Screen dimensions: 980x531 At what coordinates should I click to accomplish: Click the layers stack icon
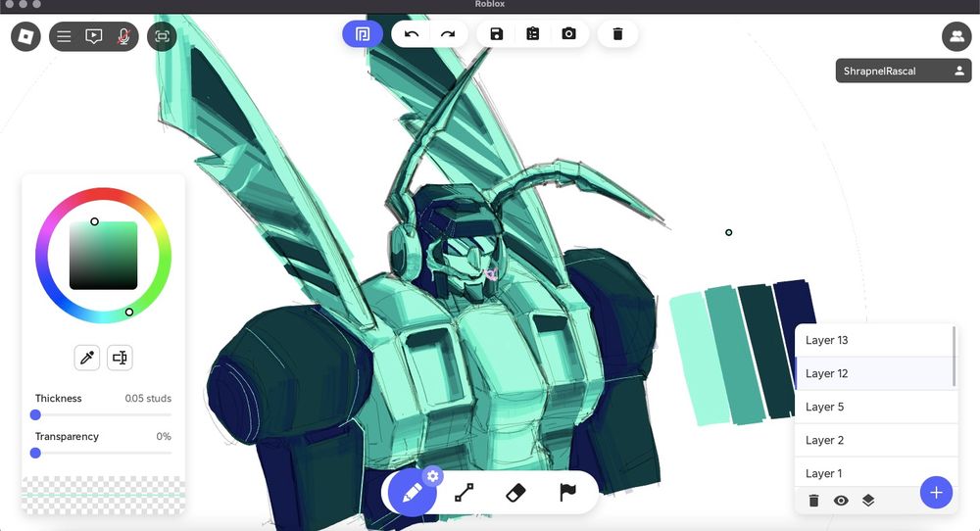(868, 501)
